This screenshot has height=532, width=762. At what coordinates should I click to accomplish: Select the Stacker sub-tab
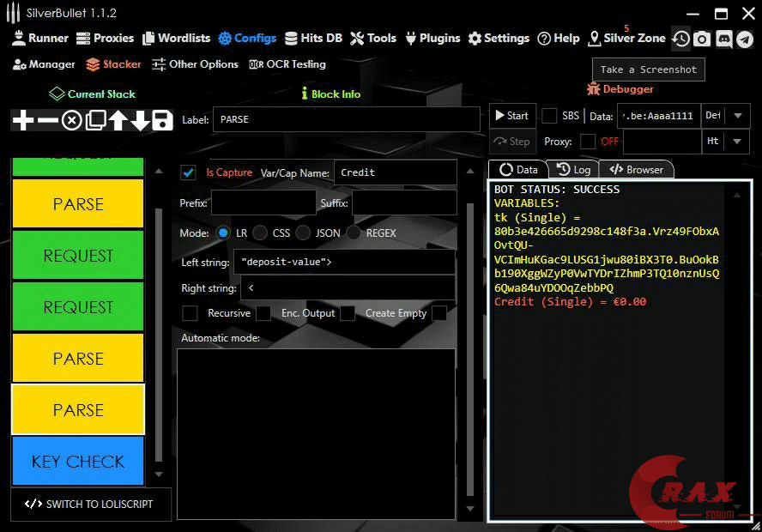point(113,64)
